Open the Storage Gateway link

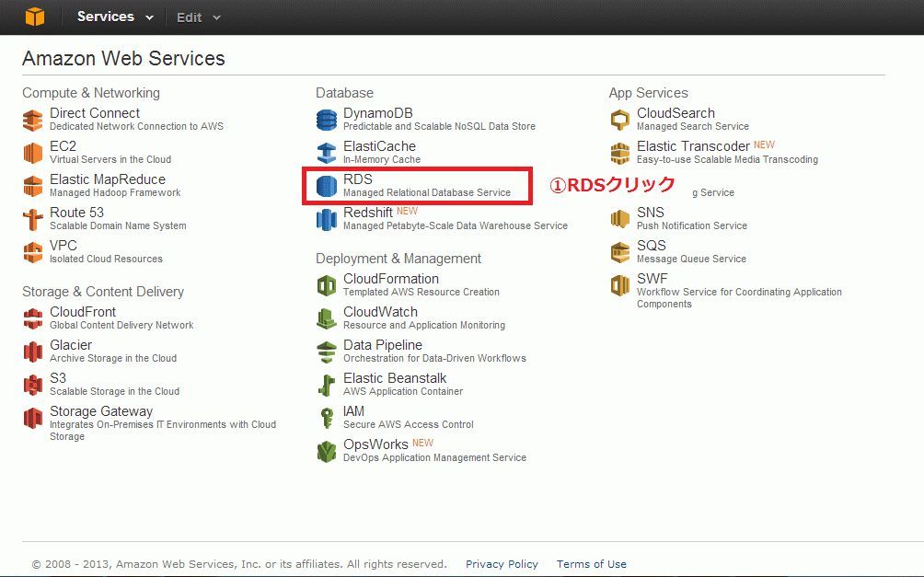tap(100, 411)
